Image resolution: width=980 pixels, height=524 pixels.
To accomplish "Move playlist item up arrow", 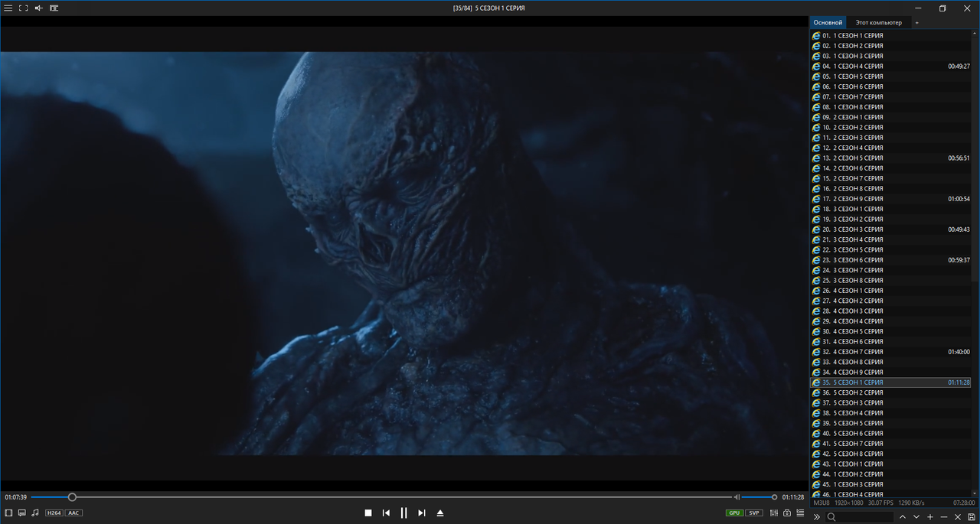I will tap(903, 517).
